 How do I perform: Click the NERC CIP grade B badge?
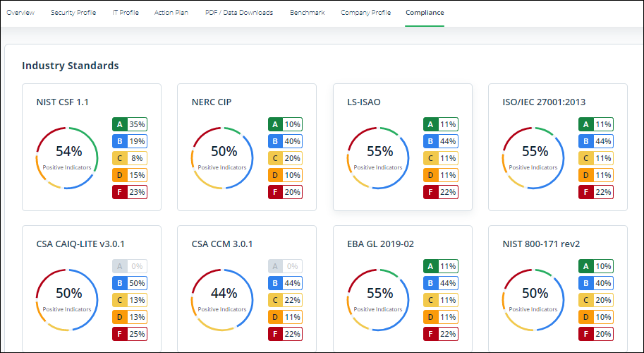(x=285, y=141)
